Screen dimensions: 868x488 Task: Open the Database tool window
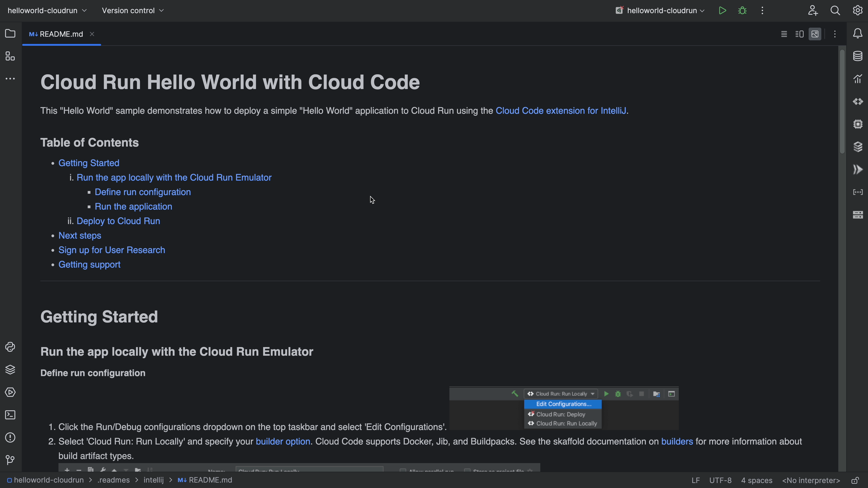(858, 56)
